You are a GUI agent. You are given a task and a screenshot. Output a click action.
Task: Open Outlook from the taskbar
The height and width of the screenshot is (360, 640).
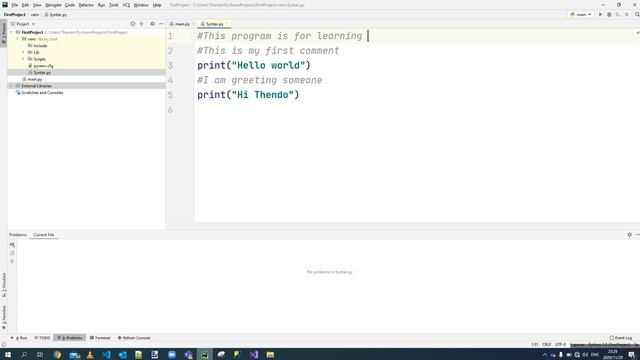pos(122,355)
